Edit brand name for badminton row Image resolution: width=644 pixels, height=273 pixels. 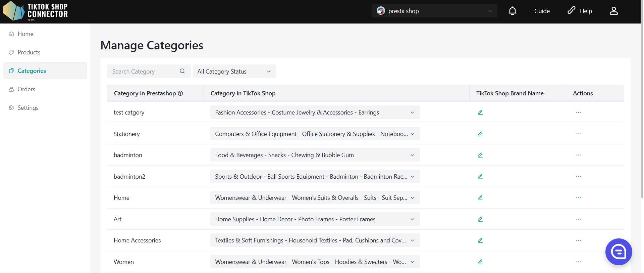(x=480, y=155)
